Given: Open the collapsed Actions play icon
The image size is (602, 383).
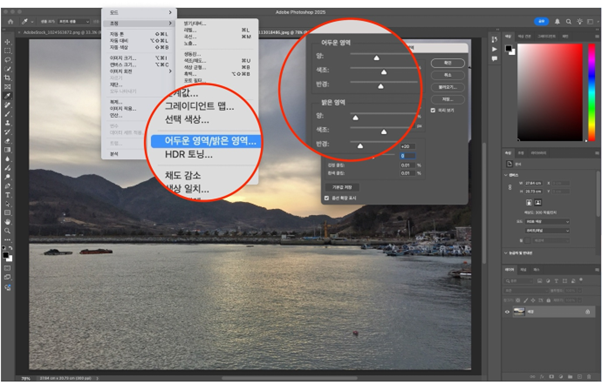Looking at the screenshot, I should click(x=494, y=49).
